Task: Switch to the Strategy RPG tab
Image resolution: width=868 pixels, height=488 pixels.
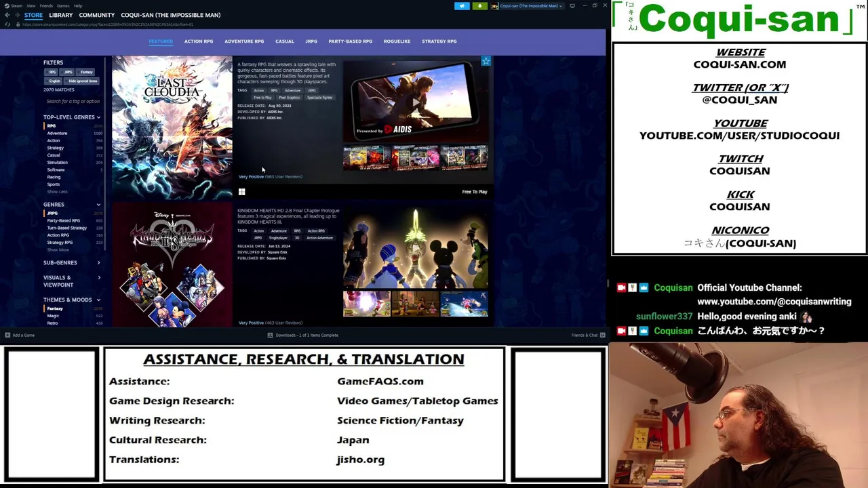Action: tap(439, 41)
